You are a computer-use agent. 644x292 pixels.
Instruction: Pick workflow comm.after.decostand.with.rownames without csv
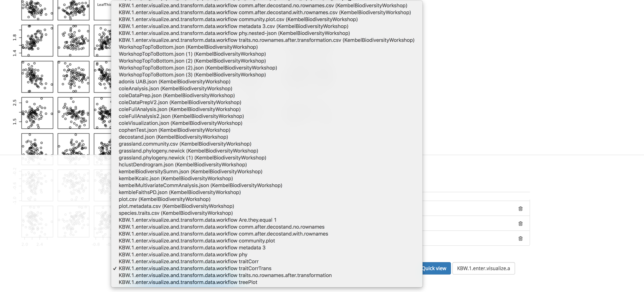point(266,234)
